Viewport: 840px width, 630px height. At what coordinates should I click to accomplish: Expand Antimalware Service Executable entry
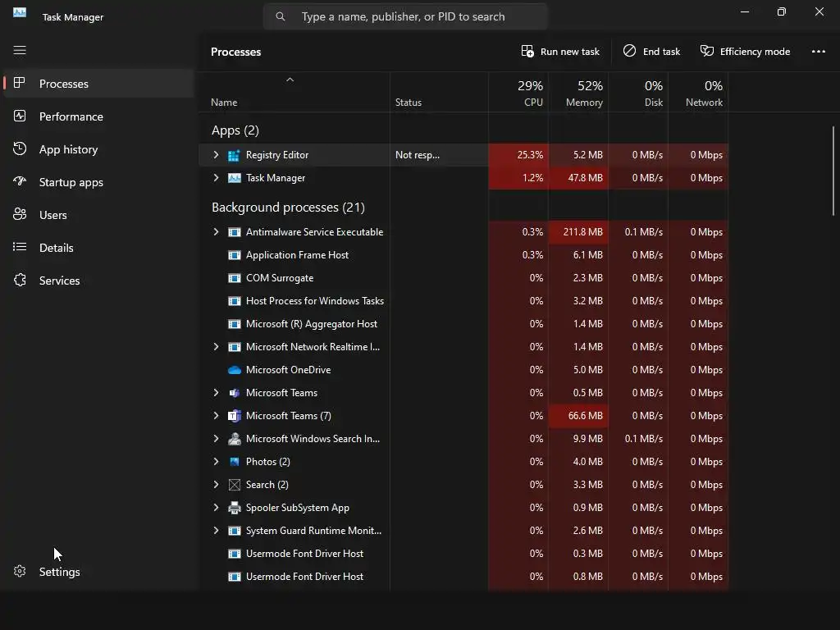click(216, 232)
